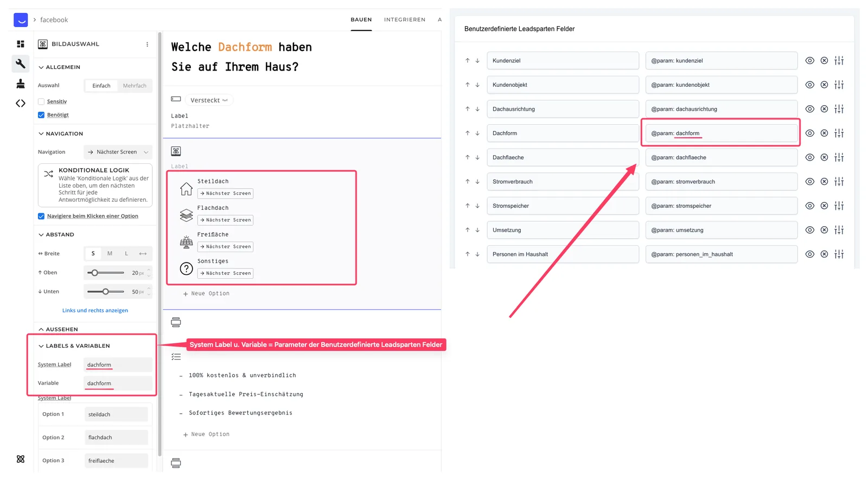Screen dimensions: 868x480
Task: Click the System Label dachform input
Action: [x=118, y=365]
